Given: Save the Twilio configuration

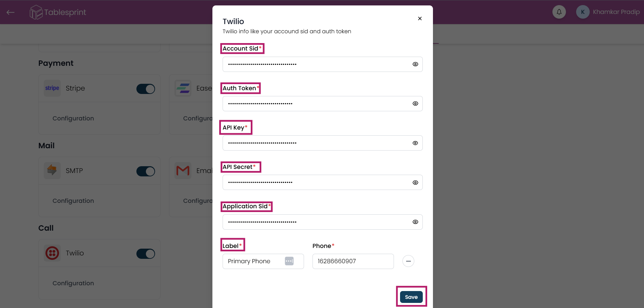Looking at the screenshot, I should (x=411, y=297).
